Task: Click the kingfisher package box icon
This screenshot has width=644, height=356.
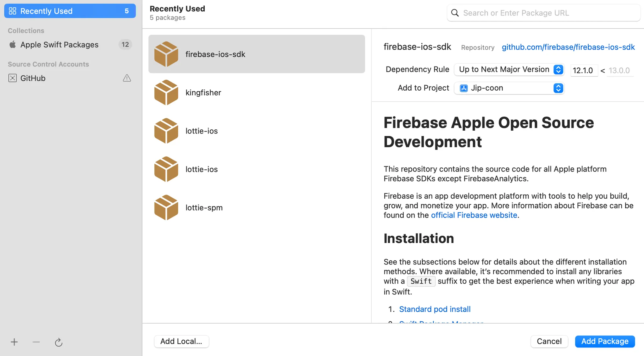Action: pyautogui.click(x=166, y=93)
